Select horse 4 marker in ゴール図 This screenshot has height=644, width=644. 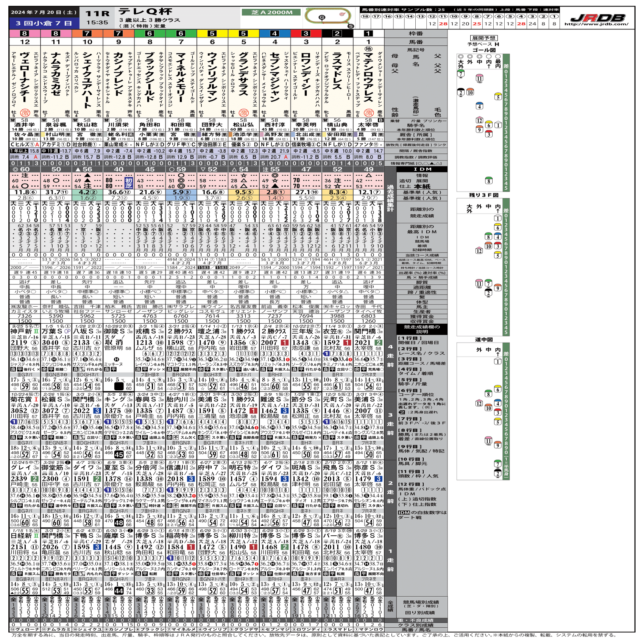[x=479, y=106]
